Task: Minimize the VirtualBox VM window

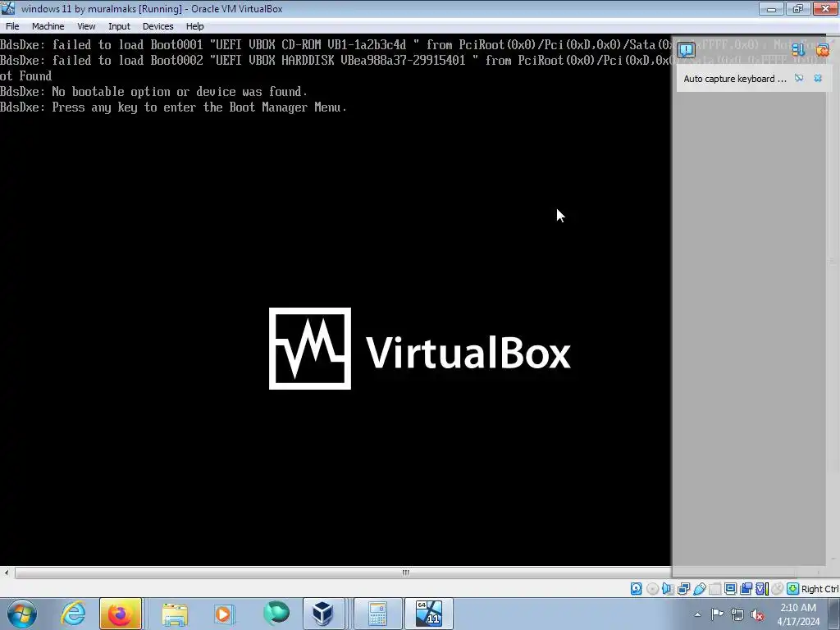Action: click(x=771, y=8)
